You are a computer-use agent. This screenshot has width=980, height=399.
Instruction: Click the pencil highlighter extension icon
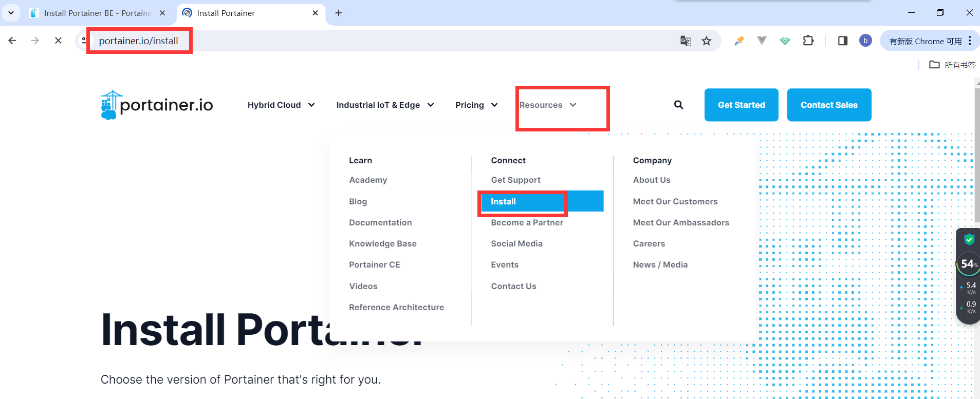pyautogui.click(x=739, y=41)
